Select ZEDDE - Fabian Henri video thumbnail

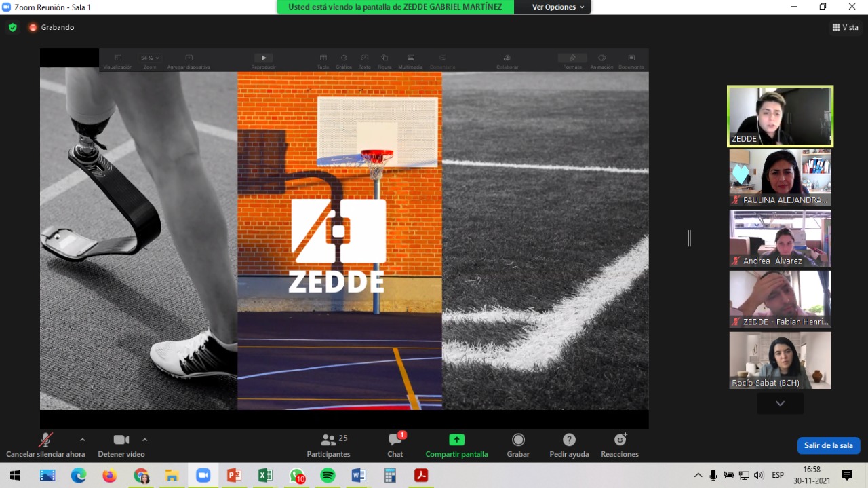(x=780, y=299)
